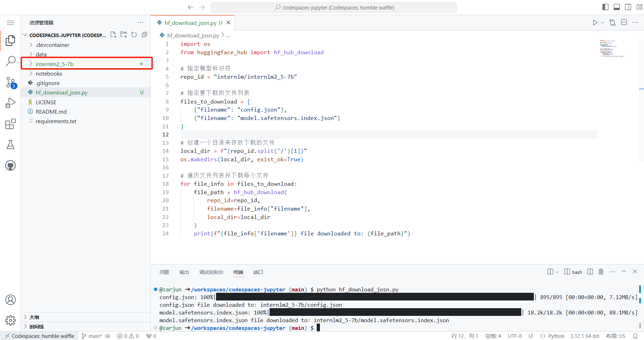
Task: Toggle the primary side bar
Action: click(x=606, y=7)
